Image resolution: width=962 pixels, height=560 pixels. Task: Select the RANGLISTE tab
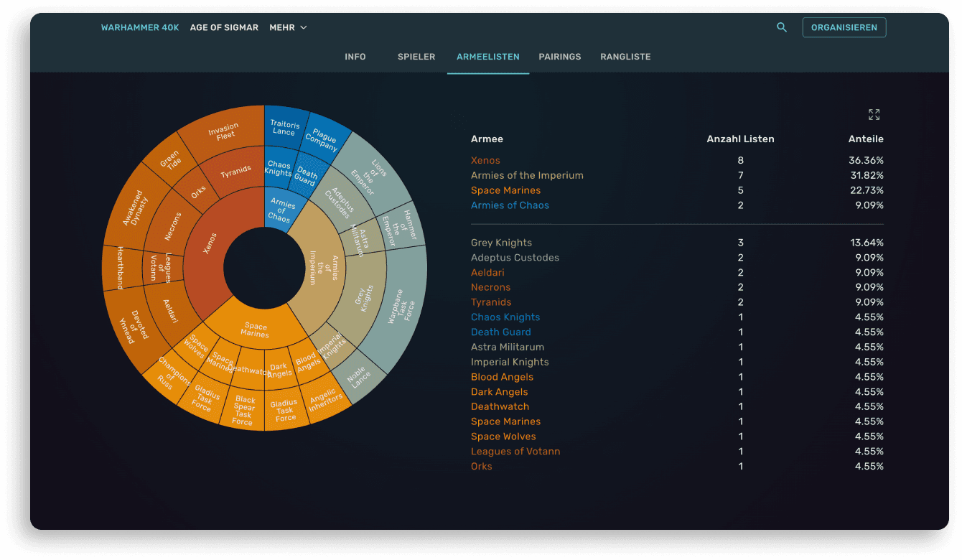pyautogui.click(x=625, y=57)
